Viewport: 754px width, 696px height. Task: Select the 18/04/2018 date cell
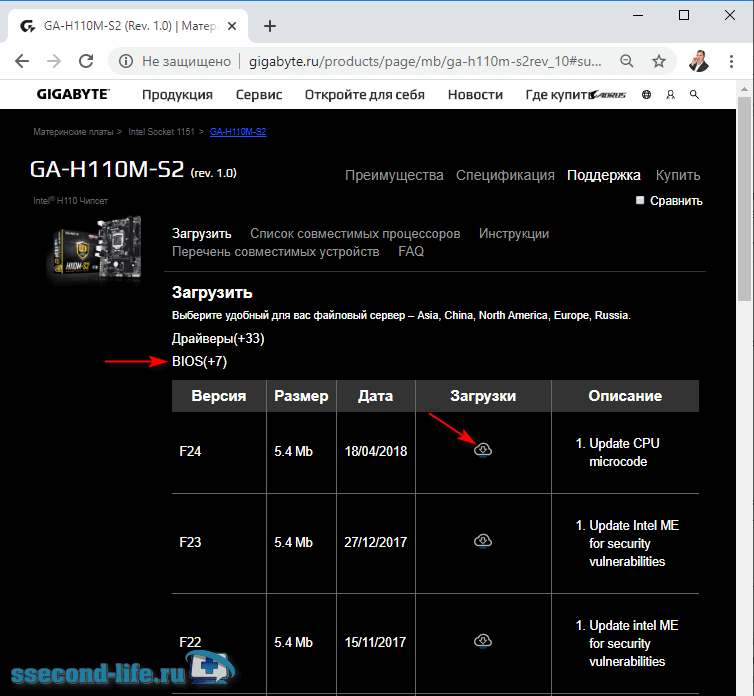[376, 451]
